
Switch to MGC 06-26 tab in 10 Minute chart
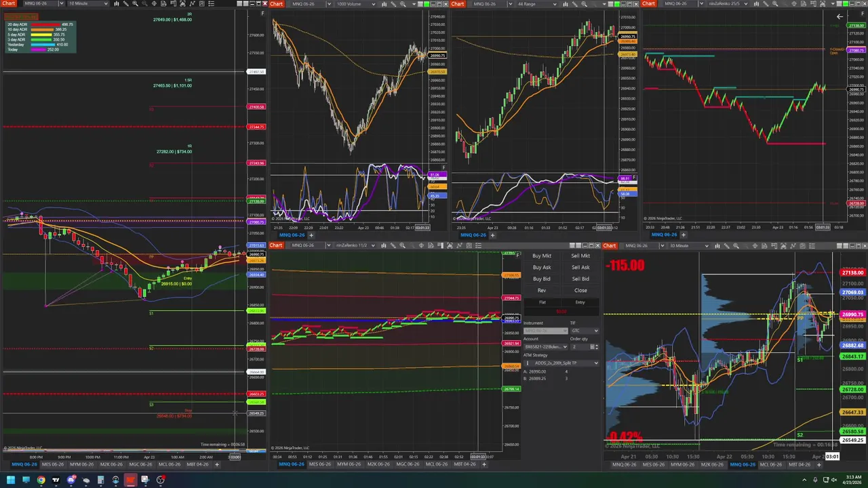pos(140,464)
